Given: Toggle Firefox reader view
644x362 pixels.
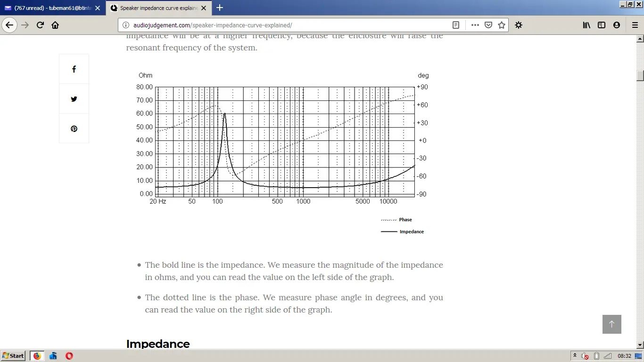Looking at the screenshot, I should coord(456,25).
